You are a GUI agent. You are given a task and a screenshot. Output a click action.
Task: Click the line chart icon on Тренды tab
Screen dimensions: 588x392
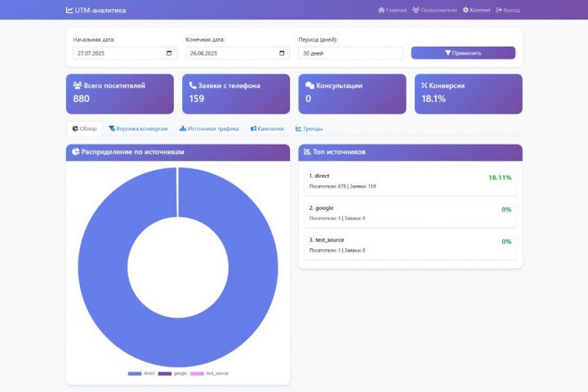[299, 128]
